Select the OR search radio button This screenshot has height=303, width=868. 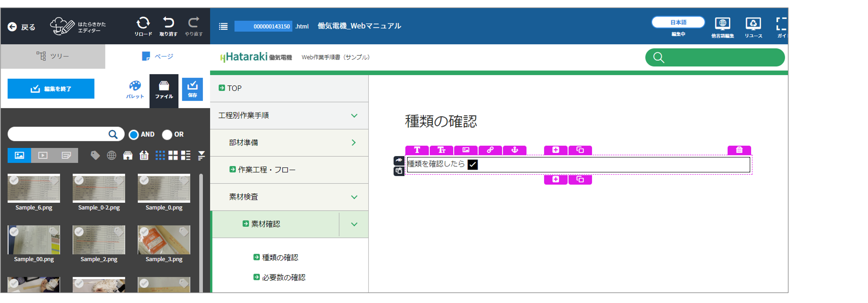click(x=167, y=135)
